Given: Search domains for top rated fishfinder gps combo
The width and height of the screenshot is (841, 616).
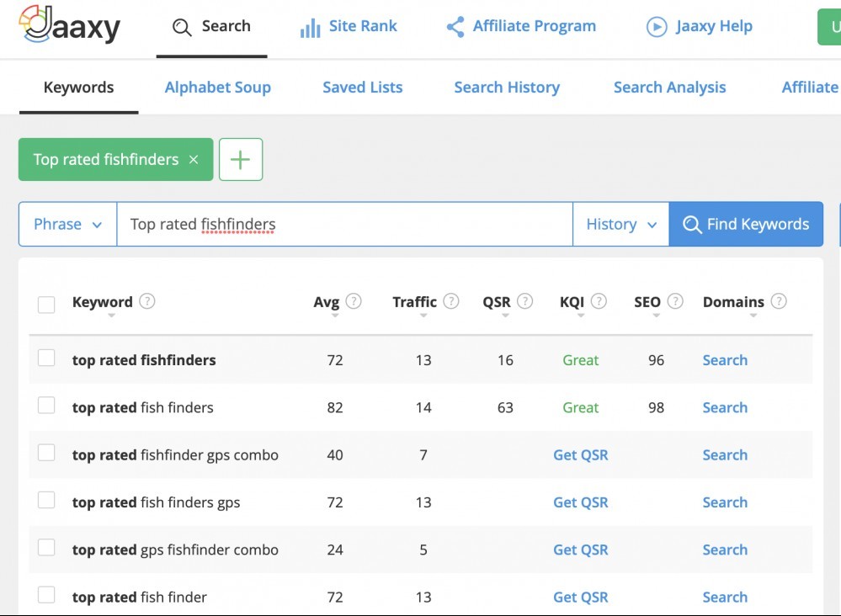Looking at the screenshot, I should [x=725, y=455].
